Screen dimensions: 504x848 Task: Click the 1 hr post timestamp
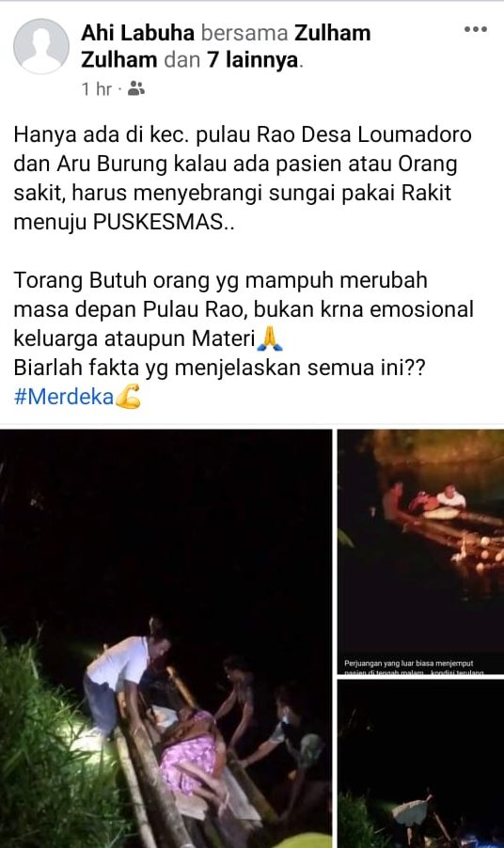(96, 88)
